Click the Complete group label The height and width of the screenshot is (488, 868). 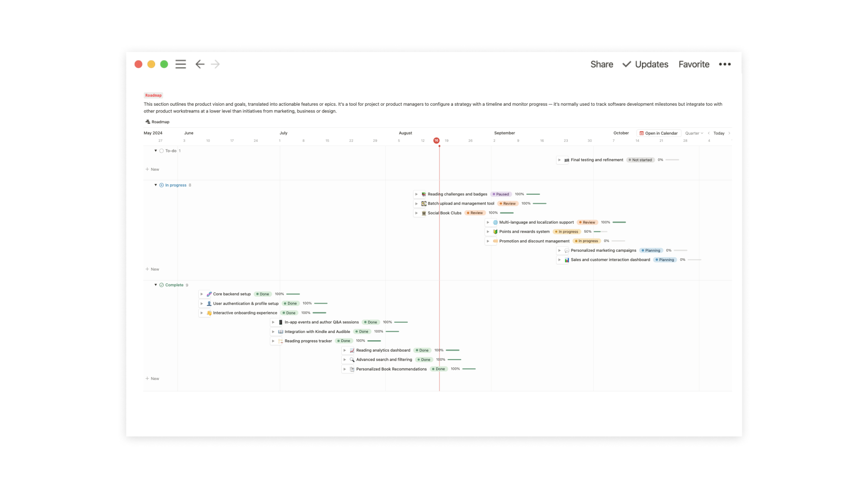pyautogui.click(x=174, y=285)
